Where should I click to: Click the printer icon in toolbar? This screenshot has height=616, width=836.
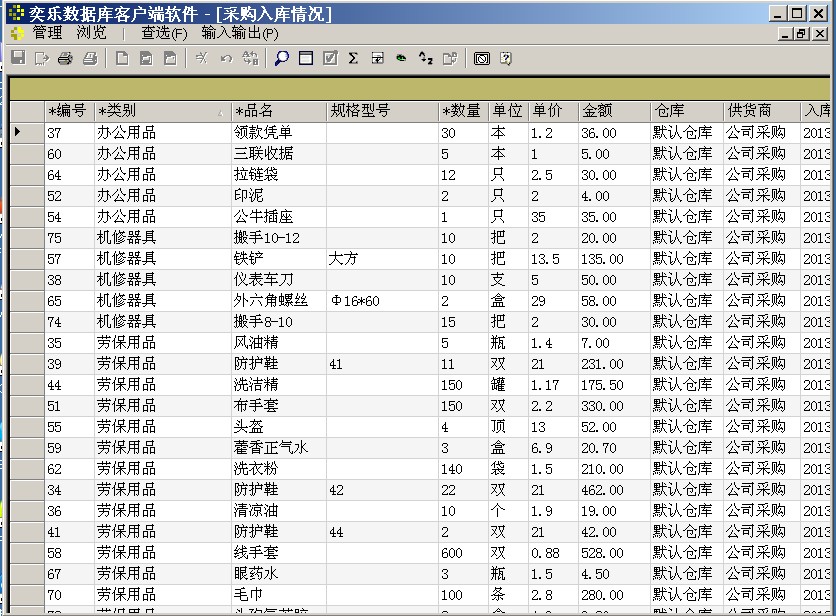click(x=66, y=59)
